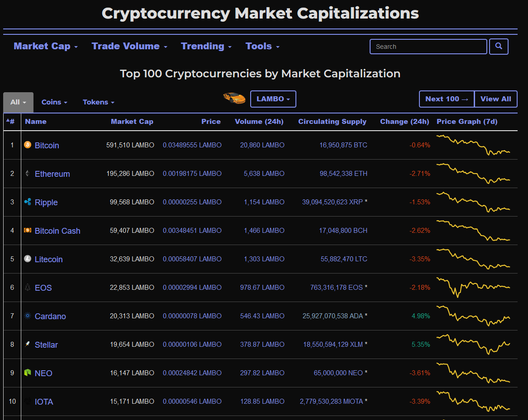The height and width of the screenshot is (420, 528).
Task: Click the orange Lamborghini car icon
Action: pos(234,98)
